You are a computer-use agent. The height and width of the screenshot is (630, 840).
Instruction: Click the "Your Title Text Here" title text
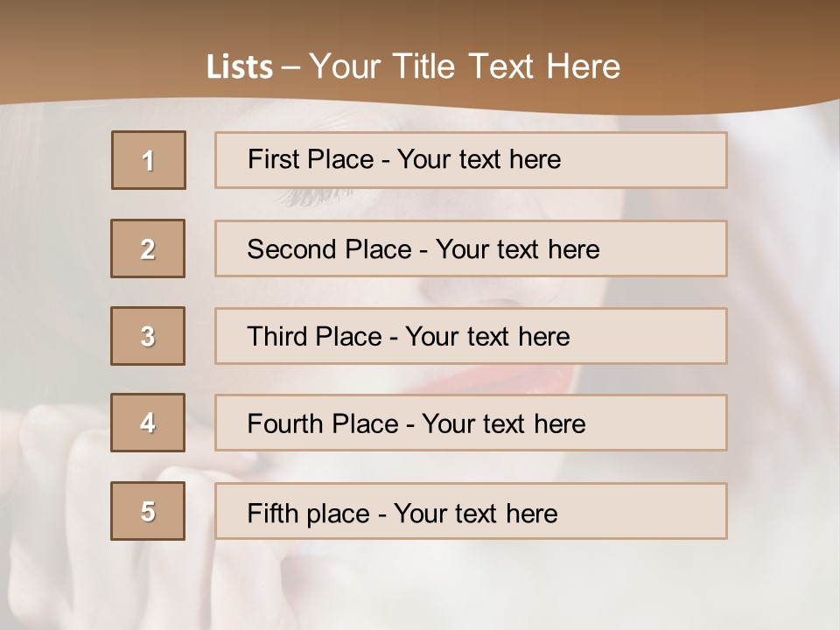465,66
